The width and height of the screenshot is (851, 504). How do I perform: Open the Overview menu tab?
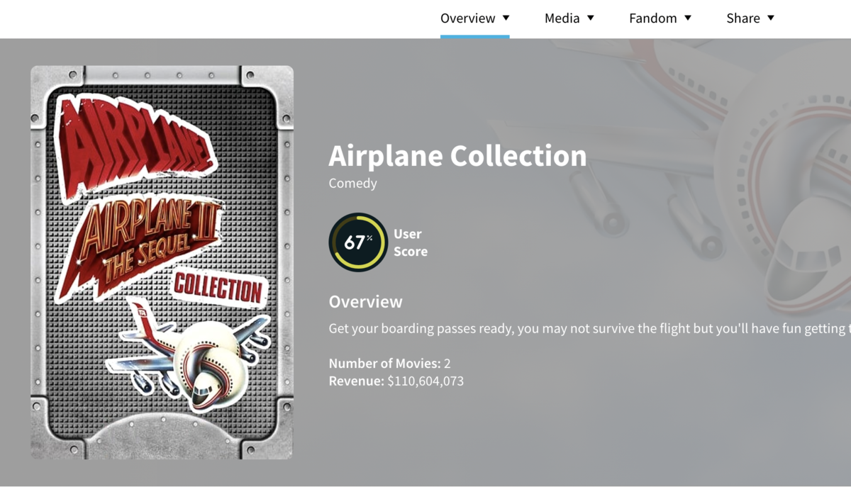pos(474,18)
